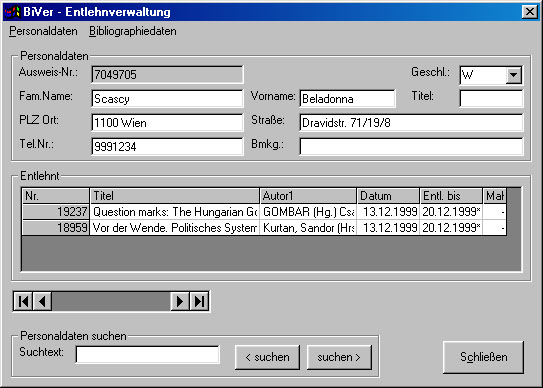Click the 'Entl. bis' column header
The image size is (543, 388).
(x=451, y=196)
